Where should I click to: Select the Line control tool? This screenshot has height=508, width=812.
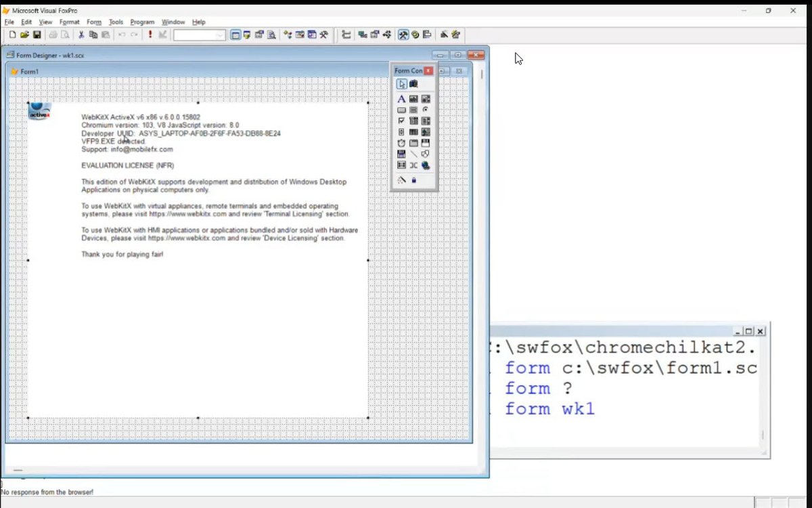click(413, 154)
